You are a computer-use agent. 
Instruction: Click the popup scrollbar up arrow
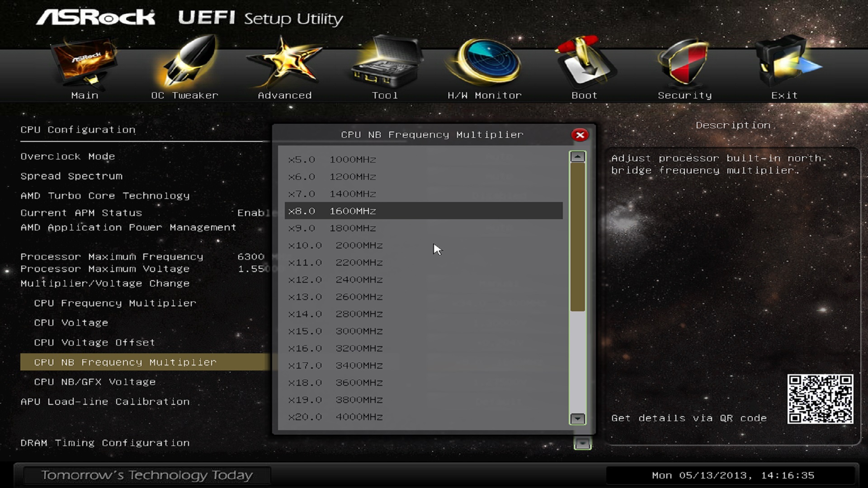tap(577, 157)
